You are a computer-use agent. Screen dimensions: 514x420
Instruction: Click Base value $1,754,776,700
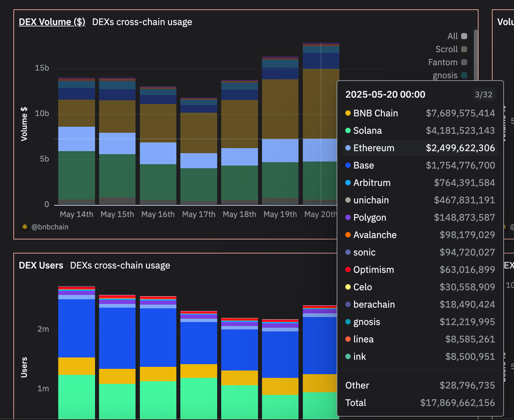click(x=460, y=166)
